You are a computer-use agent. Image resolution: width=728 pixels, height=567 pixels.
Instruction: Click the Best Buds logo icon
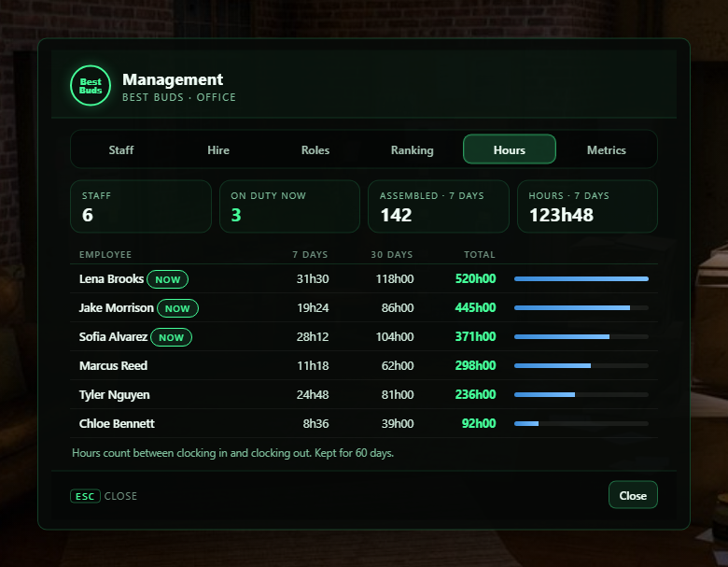(x=91, y=86)
